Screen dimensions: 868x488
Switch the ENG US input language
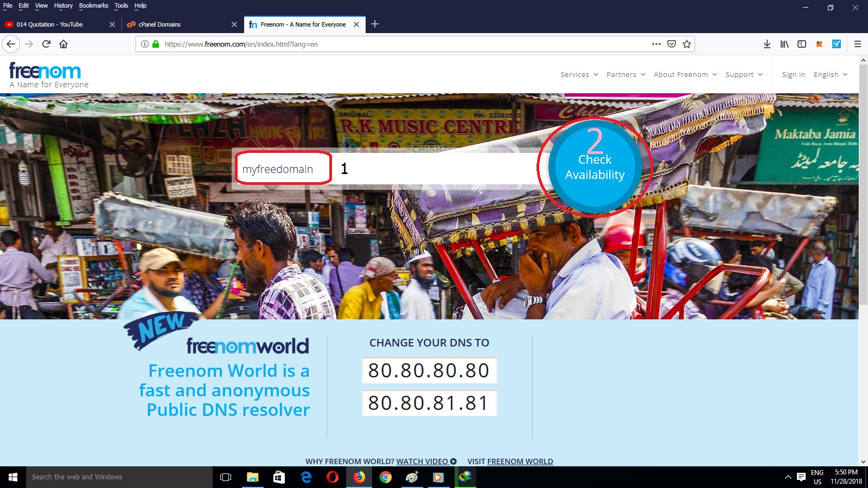818,477
